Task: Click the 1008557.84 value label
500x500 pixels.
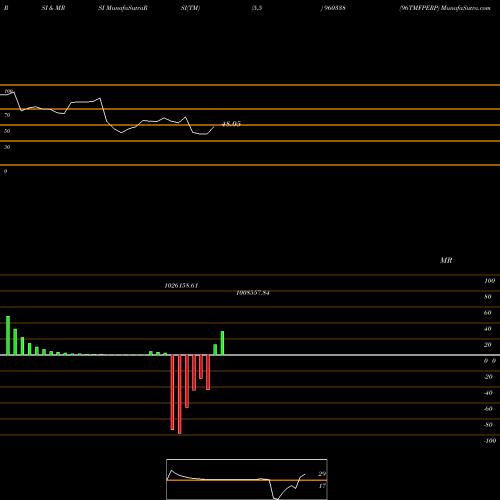Action: point(253,293)
